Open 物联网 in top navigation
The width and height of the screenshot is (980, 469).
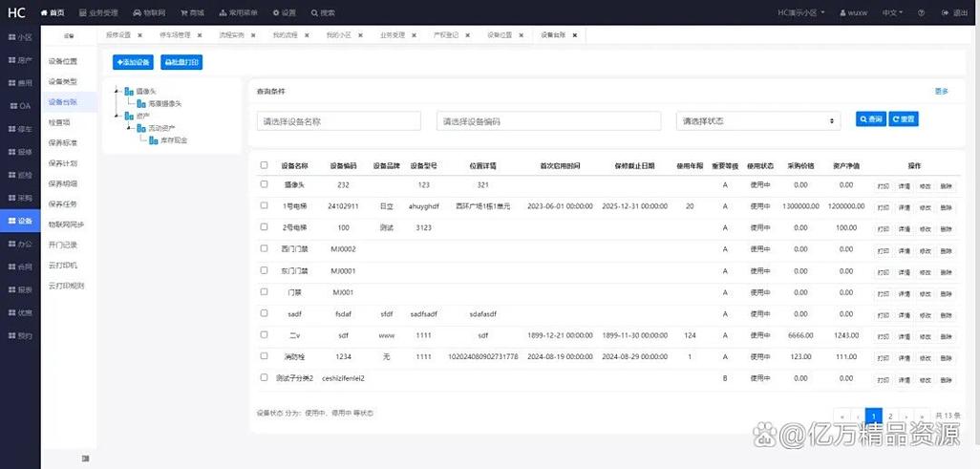click(150, 12)
